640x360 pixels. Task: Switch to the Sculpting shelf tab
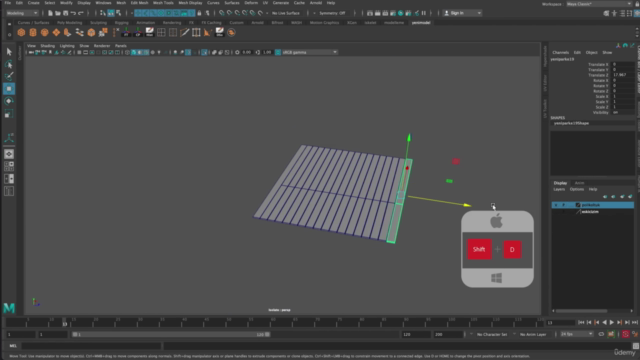pyautogui.click(x=98, y=23)
